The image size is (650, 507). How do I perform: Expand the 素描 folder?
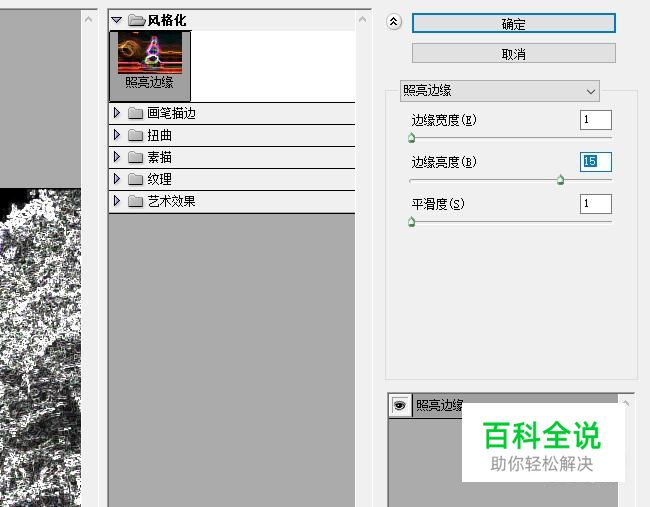pos(117,157)
